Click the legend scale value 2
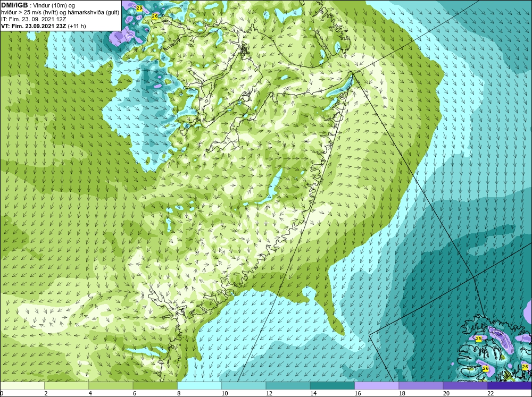The height and width of the screenshot is (397, 532). 46,393
